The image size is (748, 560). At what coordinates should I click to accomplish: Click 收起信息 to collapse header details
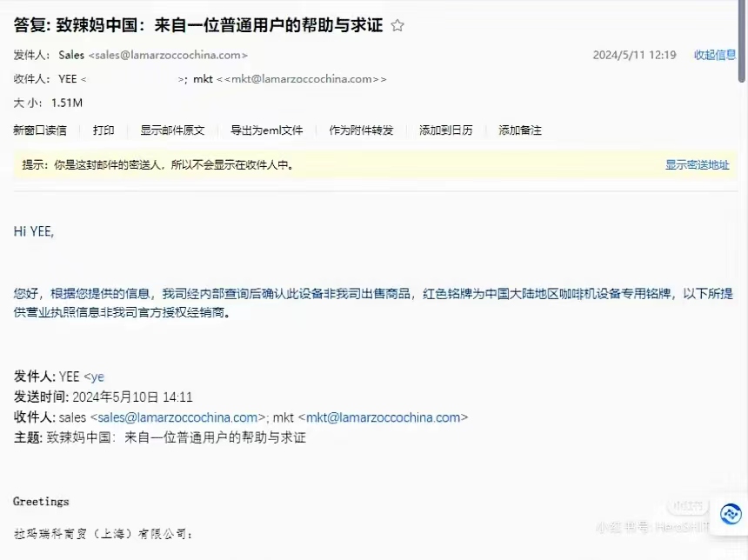[x=715, y=55]
